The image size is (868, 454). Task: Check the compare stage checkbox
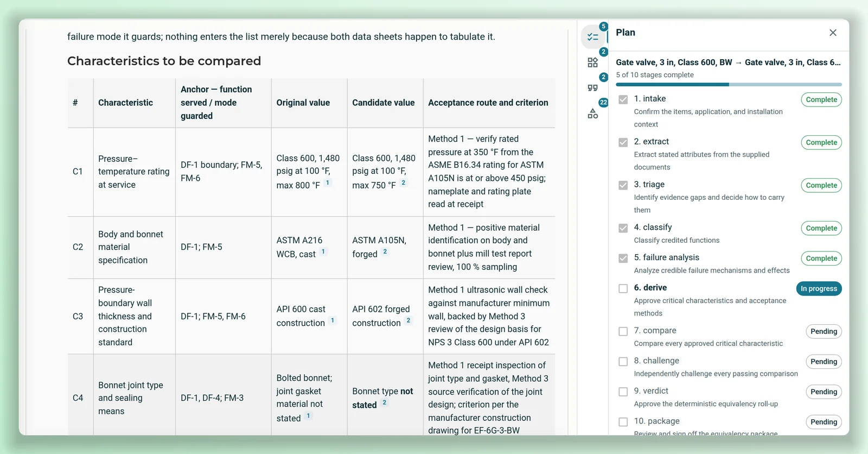pos(623,331)
